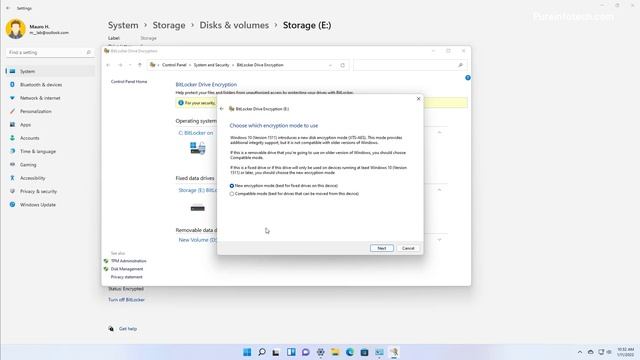The width and height of the screenshot is (640, 360).
Task: Refresh the Control Panel window
Action: (342, 65)
